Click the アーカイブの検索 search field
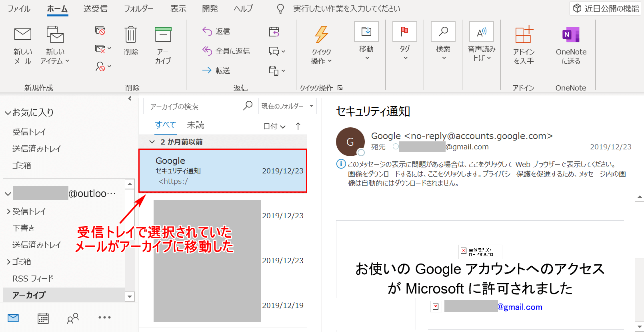The height and width of the screenshot is (332, 644). tap(194, 106)
